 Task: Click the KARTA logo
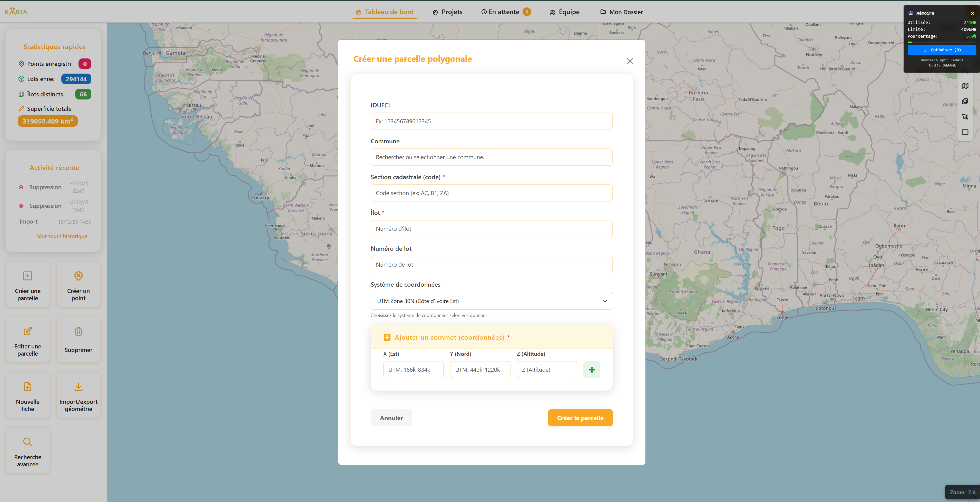pos(16,11)
